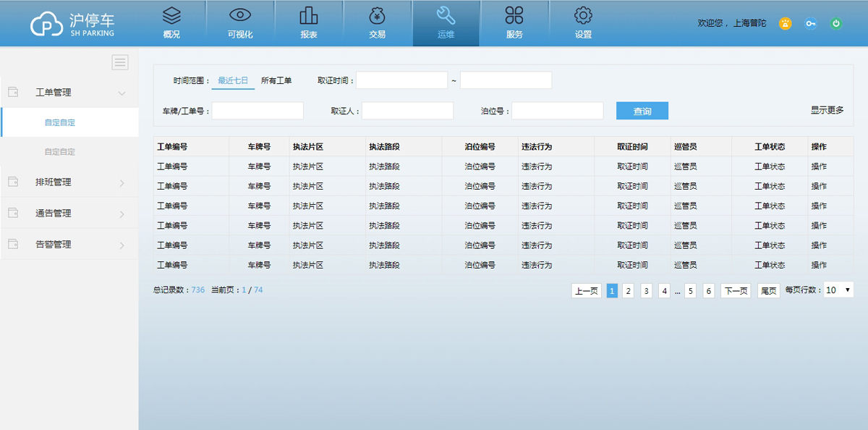
Task: Expand the 排班管理 chevron
Action: pos(122,182)
